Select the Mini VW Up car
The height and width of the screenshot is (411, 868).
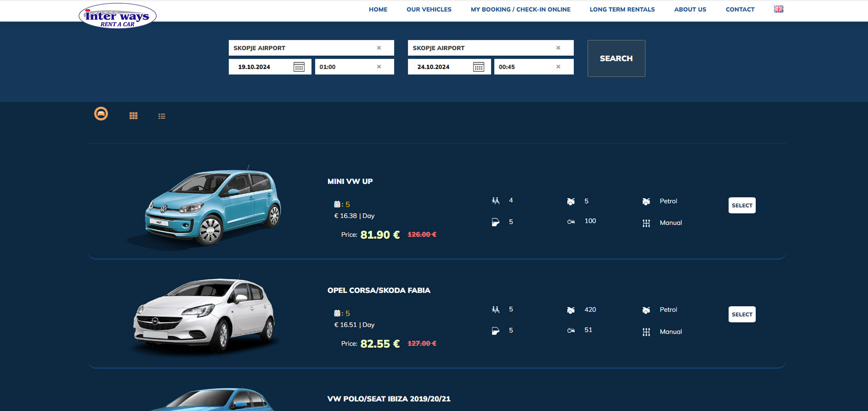click(x=742, y=205)
